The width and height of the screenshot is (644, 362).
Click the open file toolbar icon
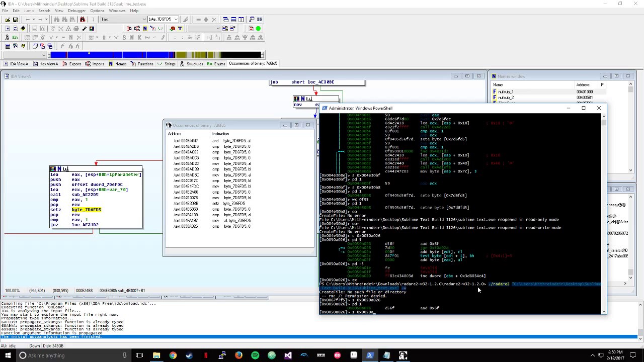coord(8,19)
